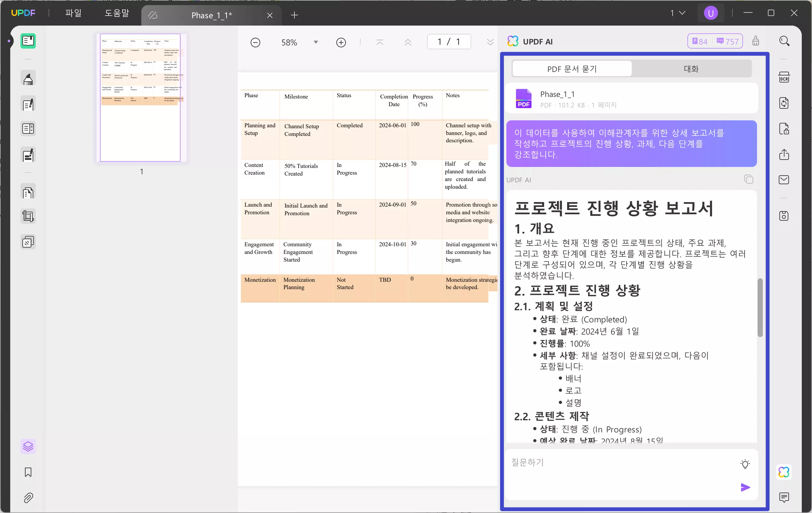812x513 pixels.
Task: Select the Comment highlighter tool
Action: (x=28, y=78)
